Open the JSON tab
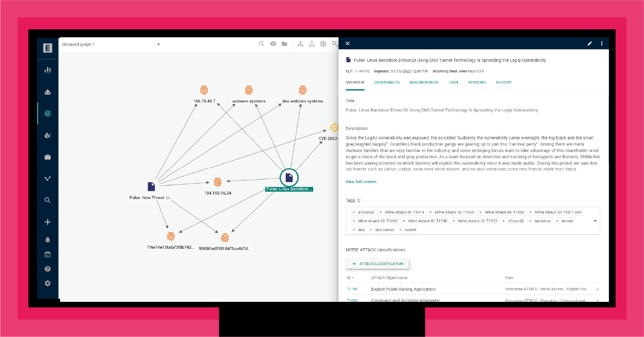The width and height of the screenshot is (644, 337). pyautogui.click(x=453, y=82)
